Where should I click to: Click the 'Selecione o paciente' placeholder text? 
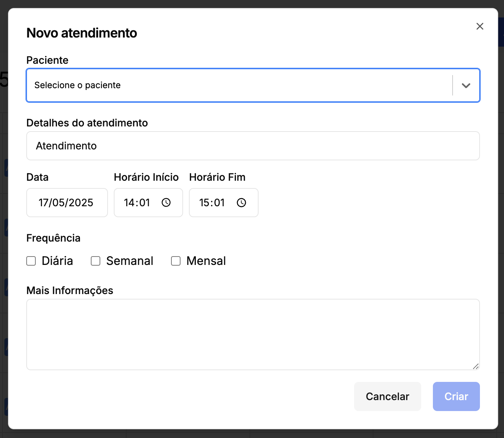pos(77,85)
